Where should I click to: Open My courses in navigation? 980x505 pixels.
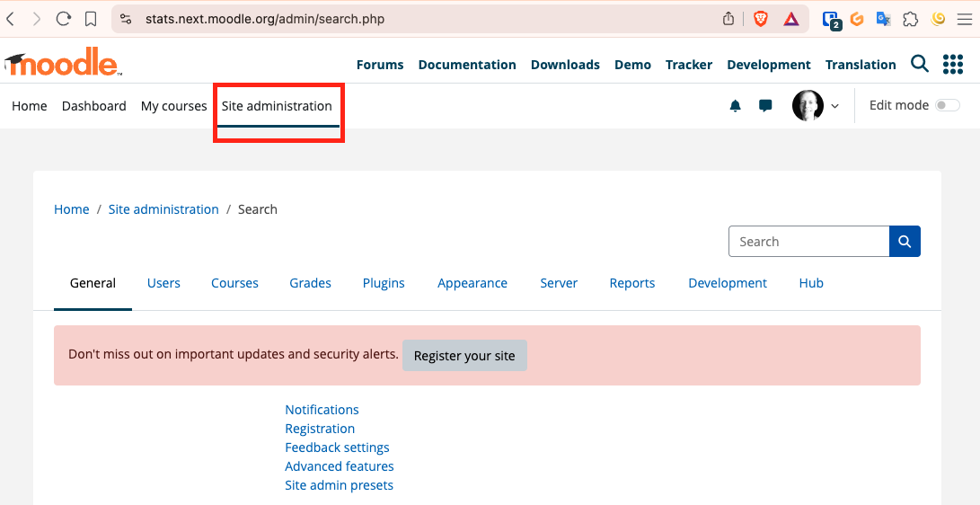point(173,106)
